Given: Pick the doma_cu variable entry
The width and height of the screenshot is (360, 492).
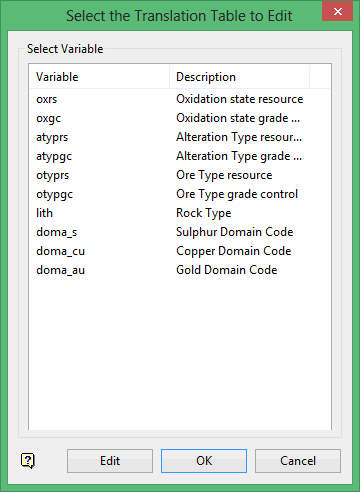Looking at the screenshot, I should click(x=180, y=251).
